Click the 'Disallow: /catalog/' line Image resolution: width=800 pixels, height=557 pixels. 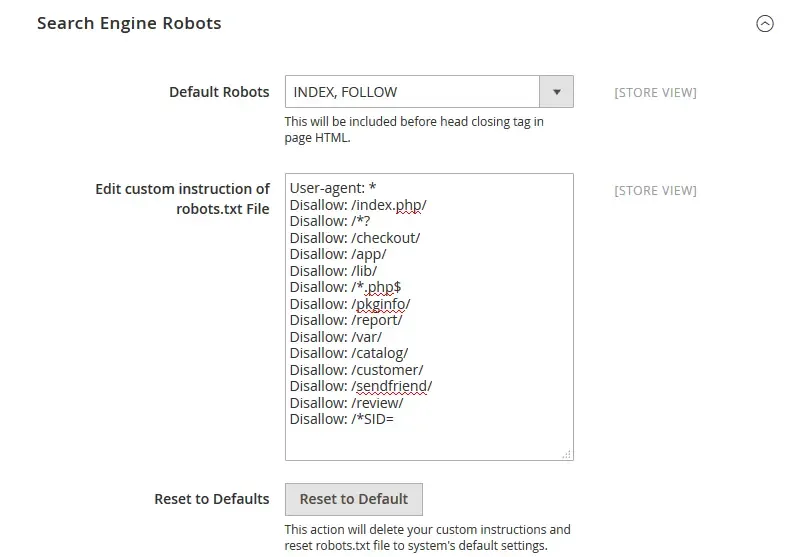(349, 353)
